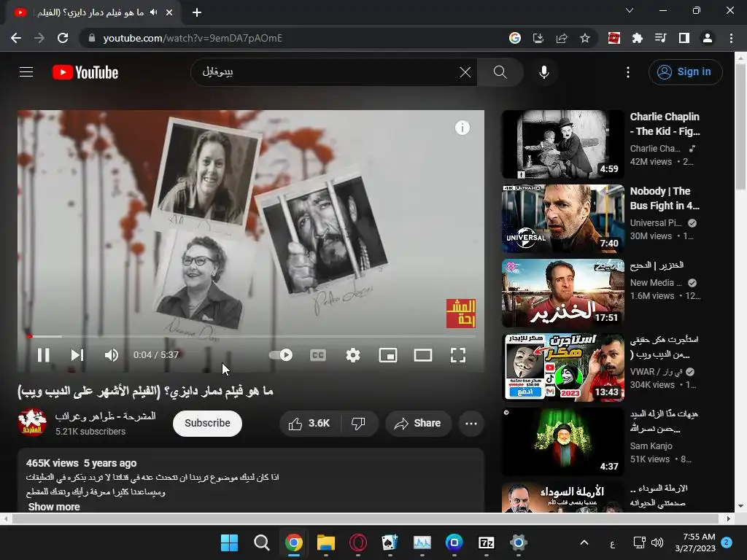Screen dimensions: 747x560
Task: Mute the tab via speaker icon
Action: 153,12
